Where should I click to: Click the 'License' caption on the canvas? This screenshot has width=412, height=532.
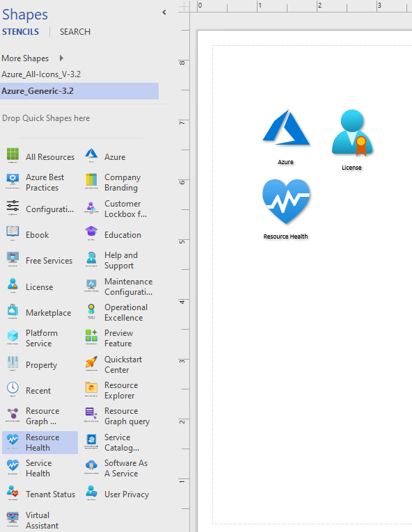351,168
